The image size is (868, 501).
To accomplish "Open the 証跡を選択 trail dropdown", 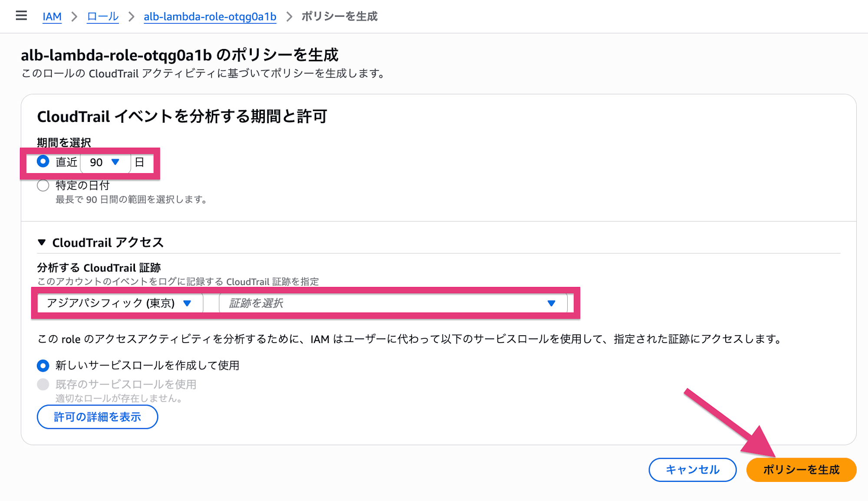I will 393,303.
